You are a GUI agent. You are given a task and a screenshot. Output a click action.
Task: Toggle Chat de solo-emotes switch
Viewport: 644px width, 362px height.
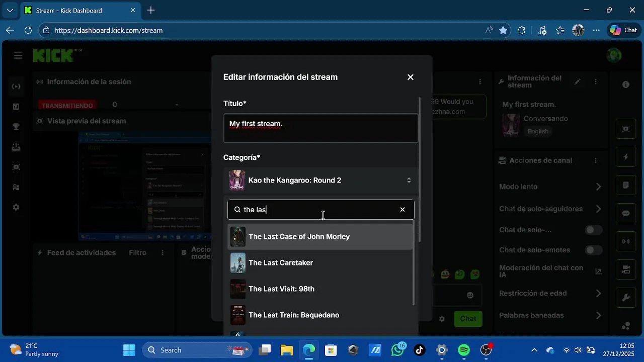coord(594,250)
